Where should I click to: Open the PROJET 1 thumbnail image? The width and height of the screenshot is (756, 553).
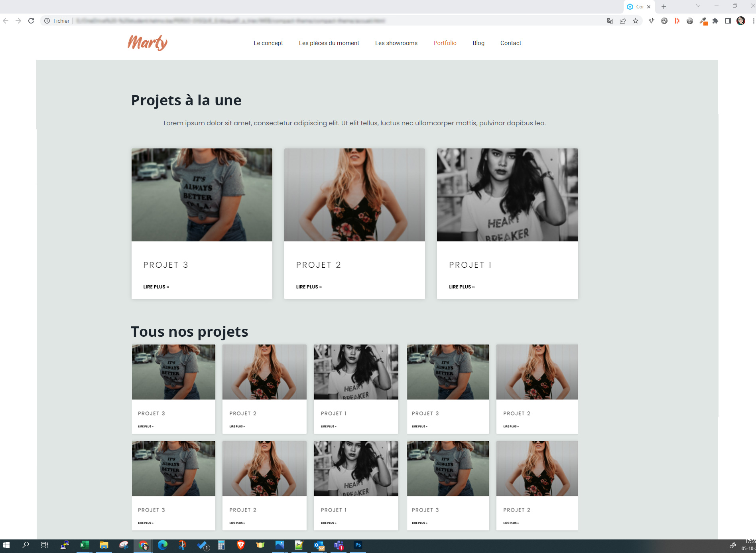coord(507,195)
